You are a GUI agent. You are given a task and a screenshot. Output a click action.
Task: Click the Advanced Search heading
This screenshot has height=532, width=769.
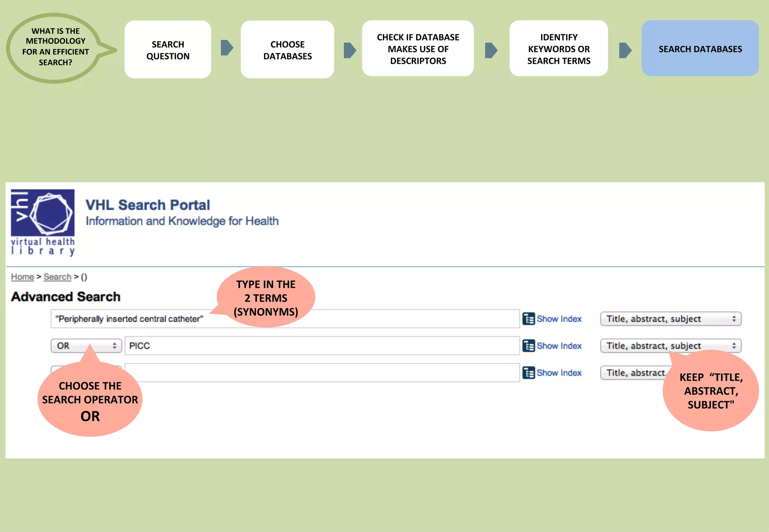[66, 297]
